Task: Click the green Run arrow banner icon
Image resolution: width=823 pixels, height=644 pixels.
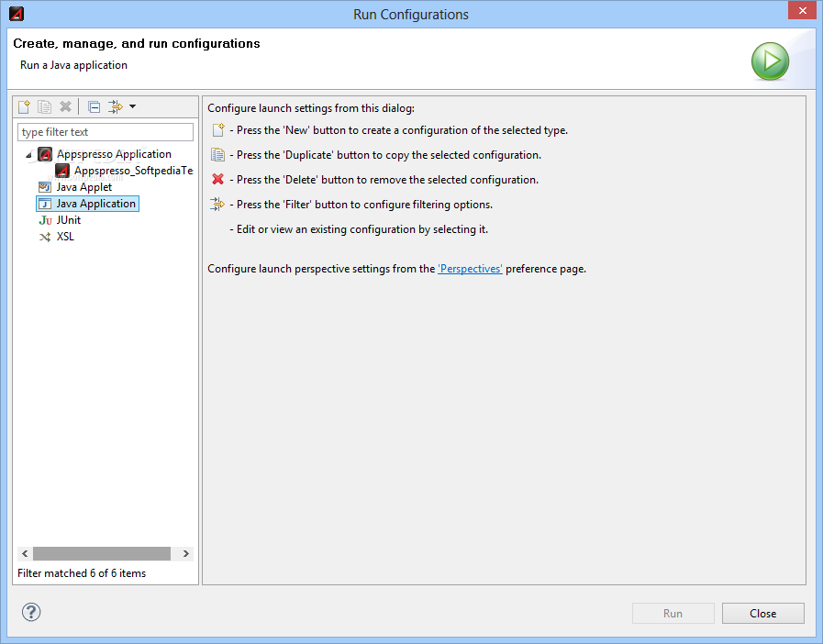Action: tap(770, 61)
